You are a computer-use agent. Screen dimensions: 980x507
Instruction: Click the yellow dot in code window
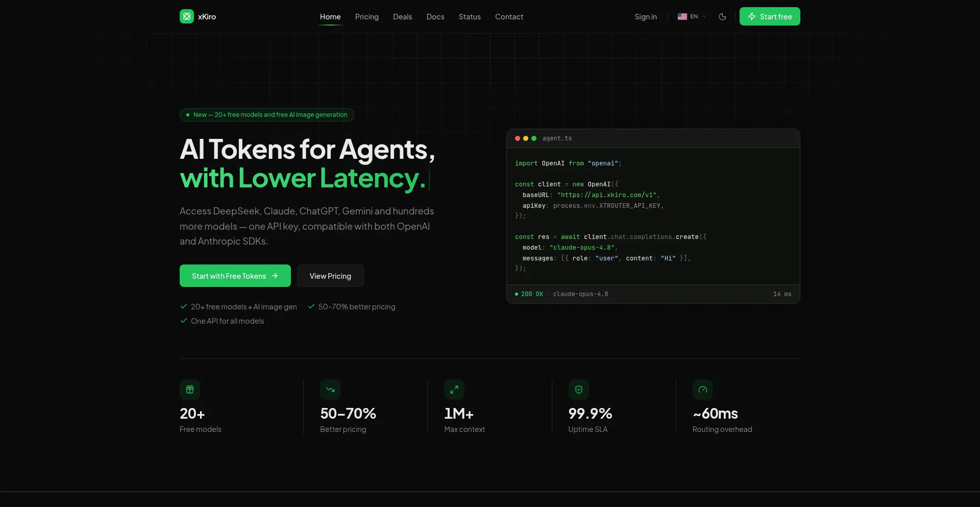click(x=526, y=138)
